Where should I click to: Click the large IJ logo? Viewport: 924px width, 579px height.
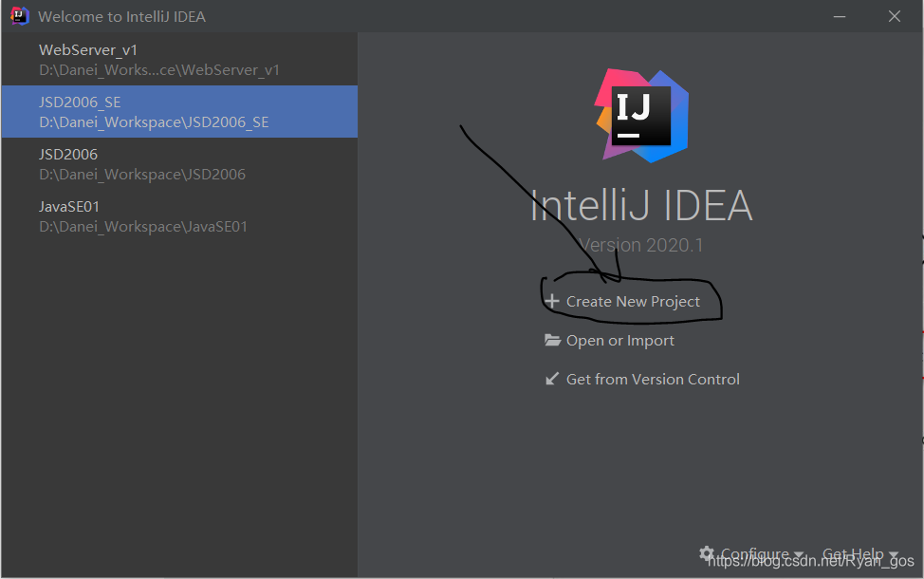click(x=641, y=116)
